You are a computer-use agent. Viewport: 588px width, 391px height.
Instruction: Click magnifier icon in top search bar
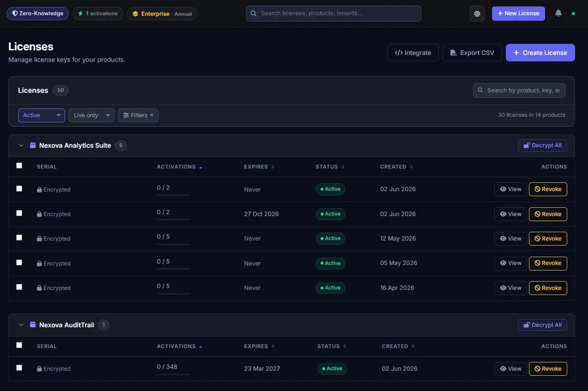pos(253,14)
